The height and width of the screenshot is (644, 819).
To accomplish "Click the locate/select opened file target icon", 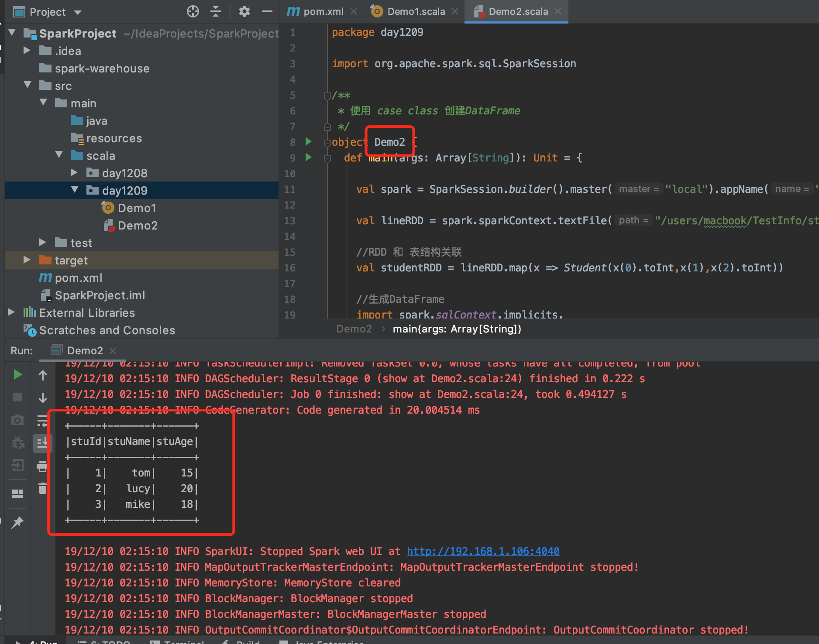I will coord(193,11).
